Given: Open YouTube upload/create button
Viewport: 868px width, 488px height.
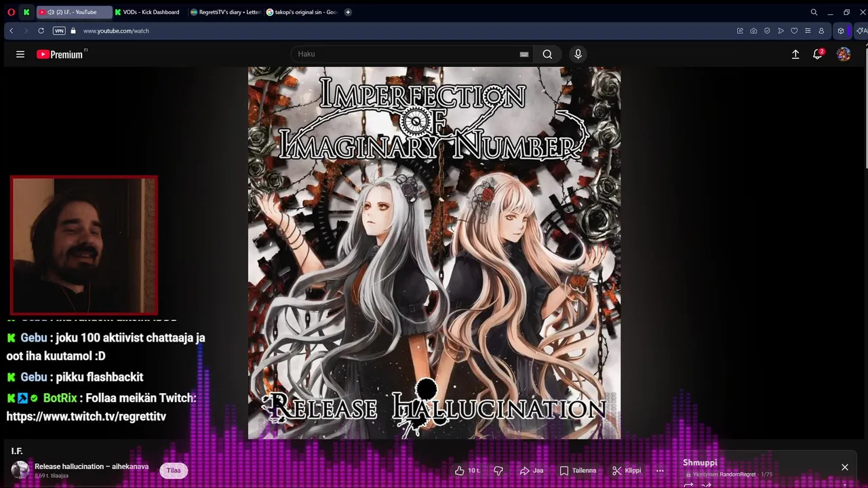Looking at the screenshot, I should [x=795, y=54].
